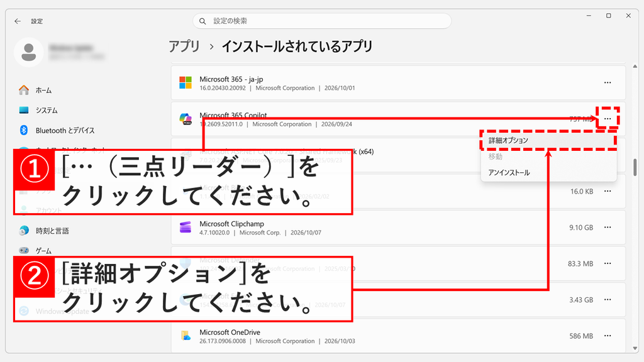Click the Microsoft 365 - ja-jp app icon
Viewport: 644px width, 362px height.
186,82
